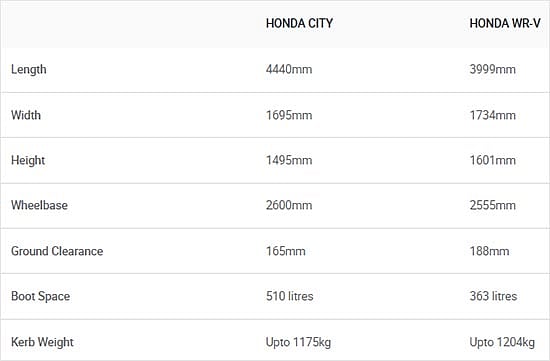Select the Height row label
This screenshot has width=550, height=361.
28,160
